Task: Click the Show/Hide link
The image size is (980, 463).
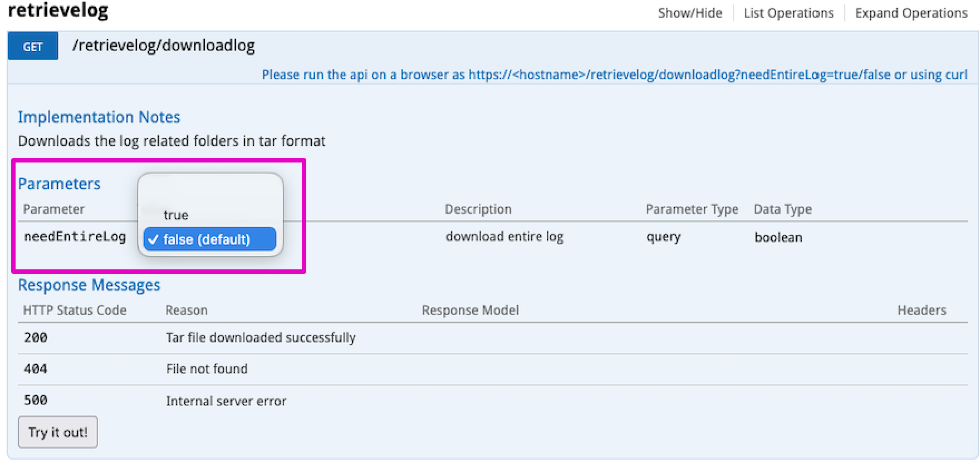Action: [690, 13]
